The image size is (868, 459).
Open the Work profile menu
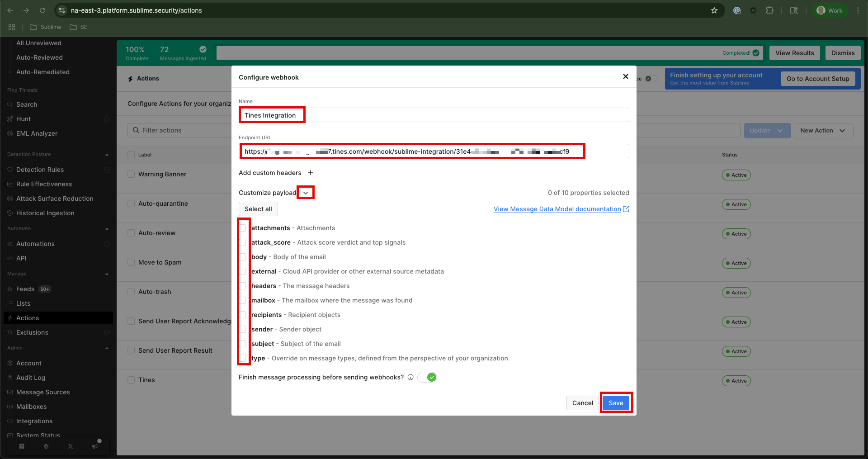coord(830,10)
